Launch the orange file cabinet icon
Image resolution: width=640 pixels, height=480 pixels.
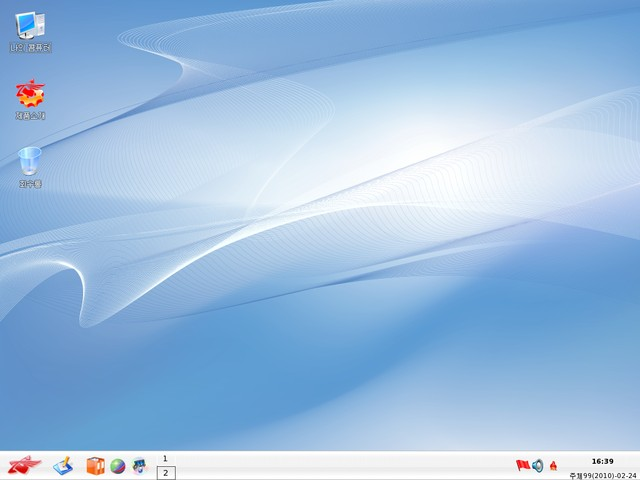click(96, 466)
